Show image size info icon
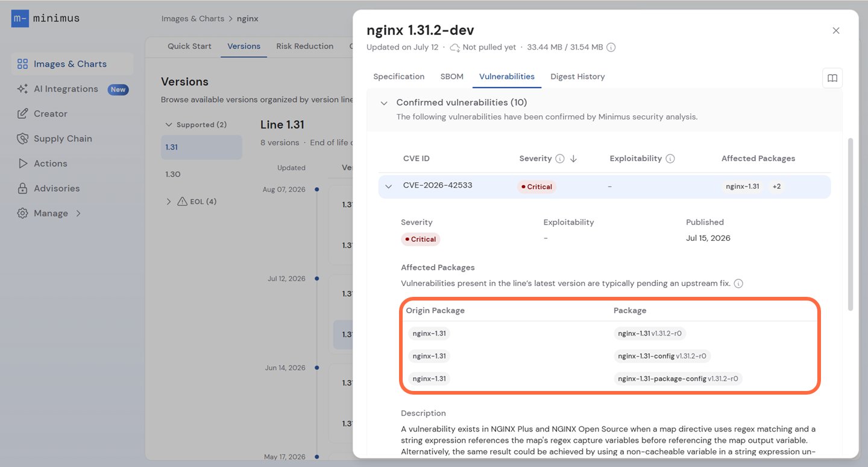868x467 pixels. [611, 47]
